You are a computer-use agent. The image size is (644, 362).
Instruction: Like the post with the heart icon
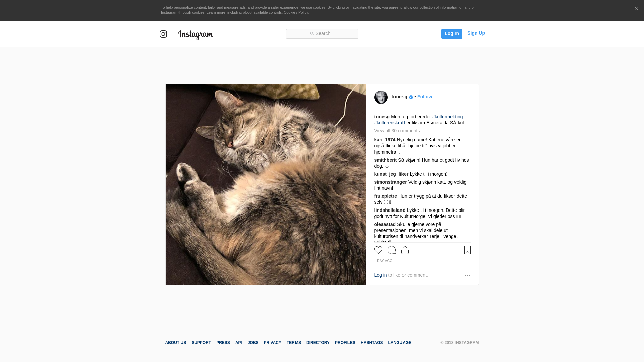(x=378, y=250)
